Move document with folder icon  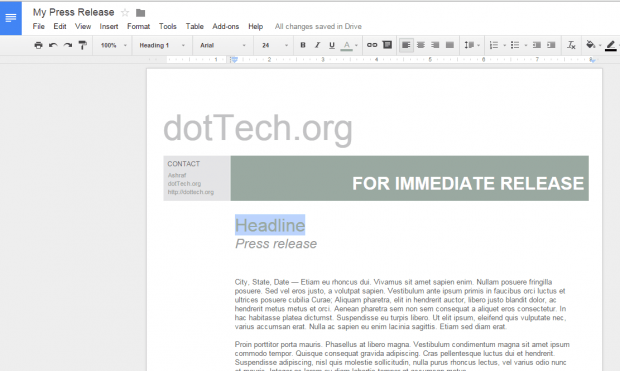140,13
